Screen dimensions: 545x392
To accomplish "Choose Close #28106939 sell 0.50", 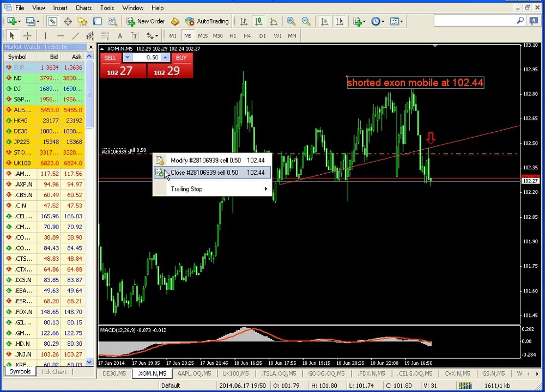I will pos(213,173).
